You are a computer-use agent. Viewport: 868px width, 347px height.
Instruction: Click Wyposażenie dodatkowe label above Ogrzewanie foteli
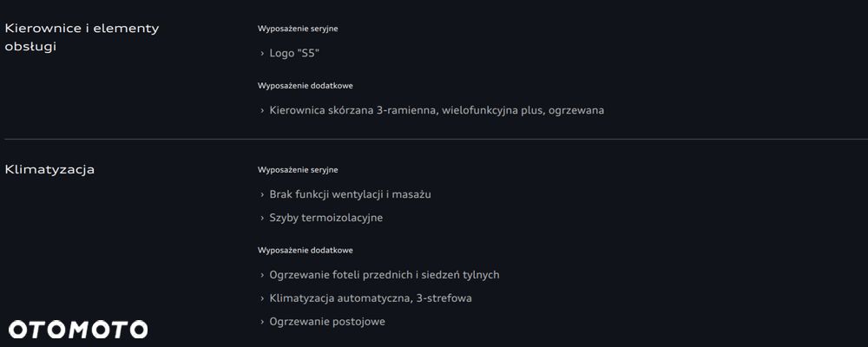[305, 251]
